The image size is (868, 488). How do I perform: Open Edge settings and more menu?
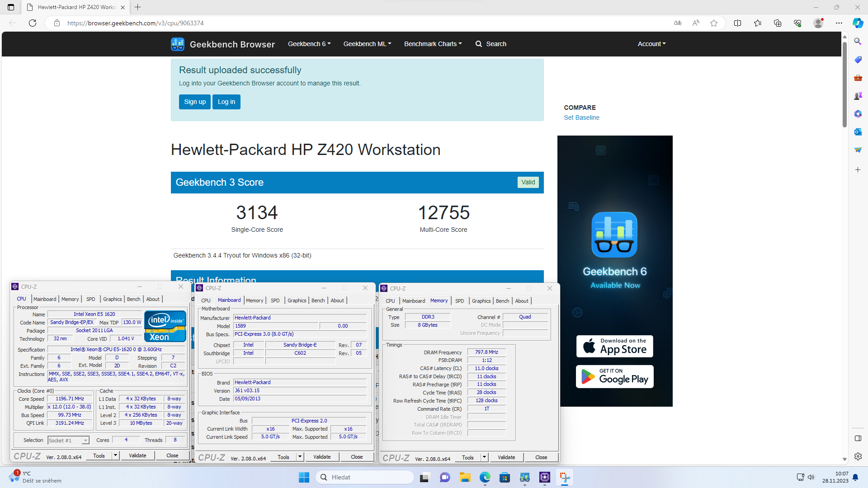(839, 23)
